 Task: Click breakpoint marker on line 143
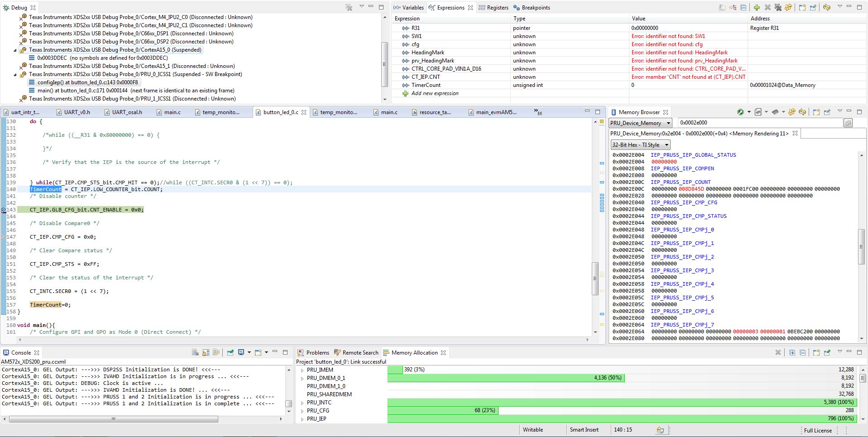pyautogui.click(x=4, y=210)
